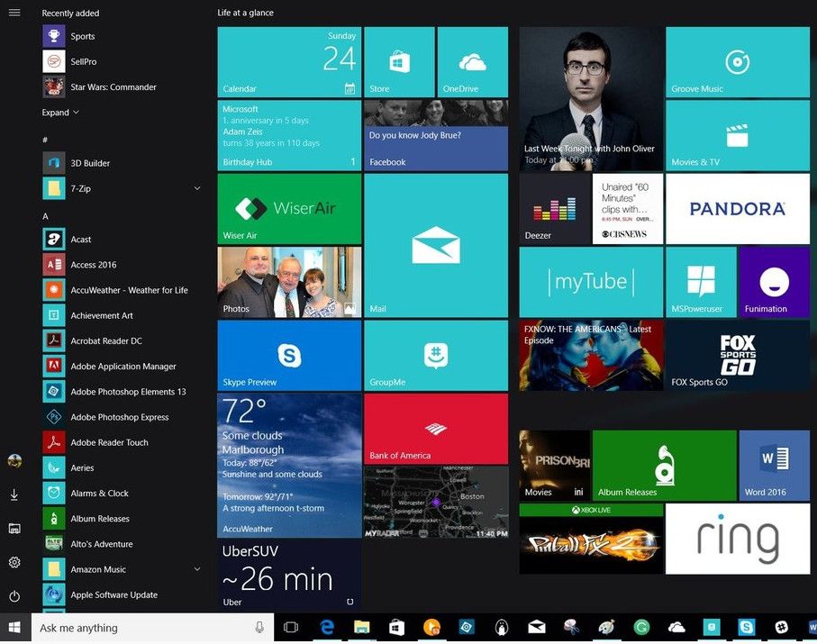Open the Calendar tile showing Sunday 24
The image size is (817, 644).
289,62
